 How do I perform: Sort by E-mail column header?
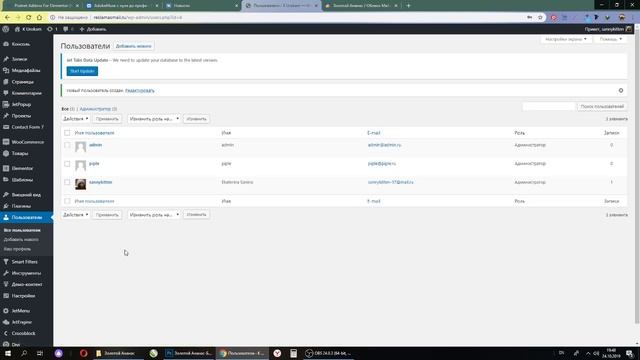click(x=373, y=133)
